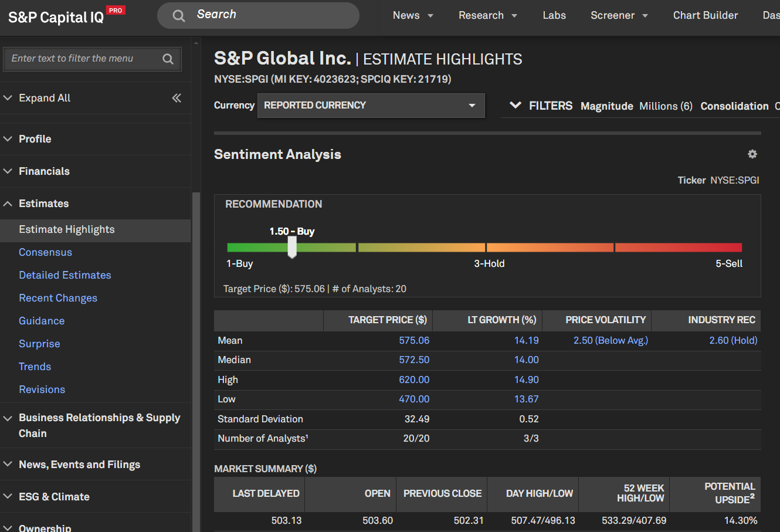Expand the Ownership section
Image resolution: width=780 pixels, height=532 pixels.
point(45,527)
